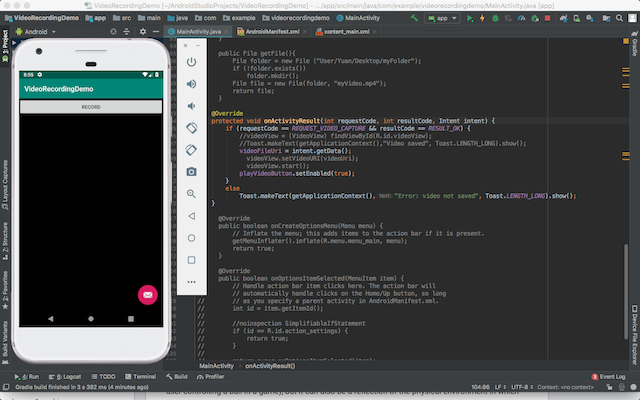Click the editor vertical scrollbar
The height and width of the screenshot is (400, 640).
click(x=626, y=291)
